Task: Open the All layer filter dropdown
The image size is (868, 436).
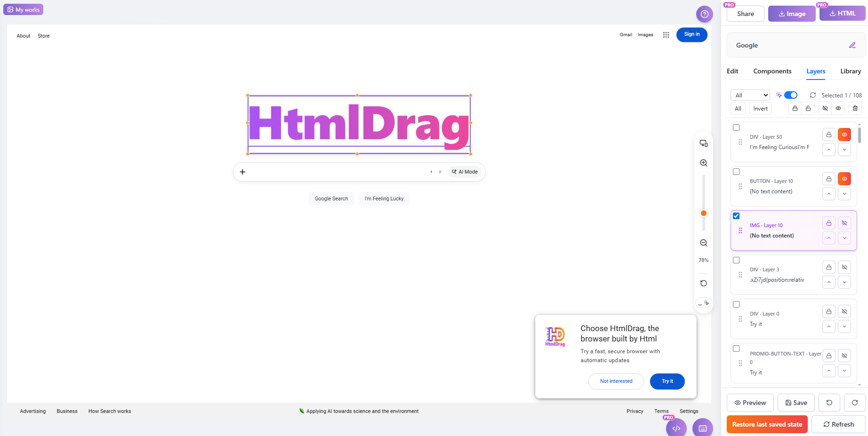Action: point(750,95)
